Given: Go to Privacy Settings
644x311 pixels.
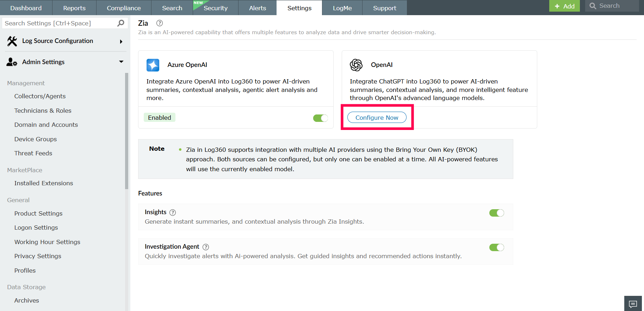Looking at the screenshot, I should pyautogui.click(x=38, y=256).
